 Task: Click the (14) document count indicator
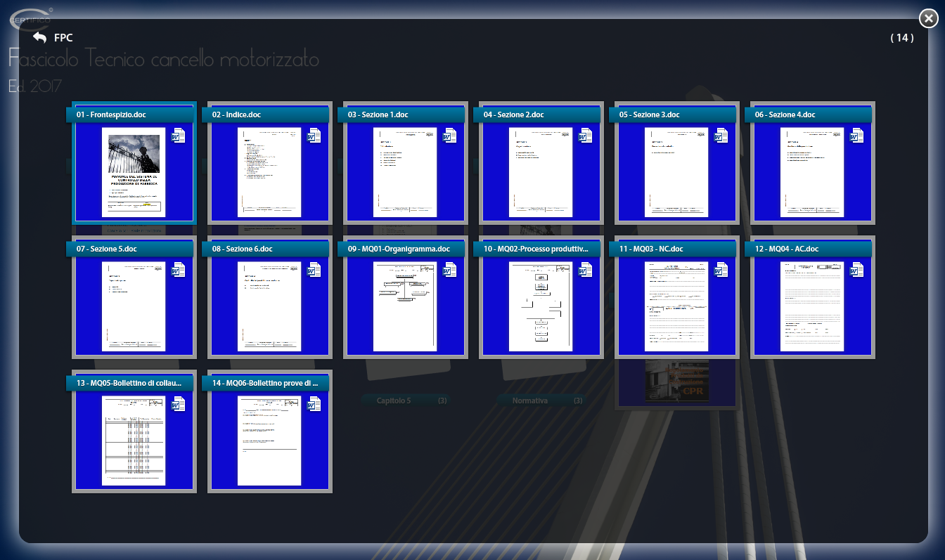coord(902,38)
